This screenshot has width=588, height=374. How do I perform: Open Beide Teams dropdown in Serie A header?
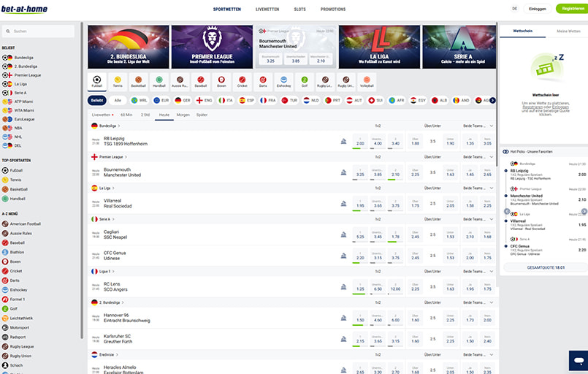478,219
